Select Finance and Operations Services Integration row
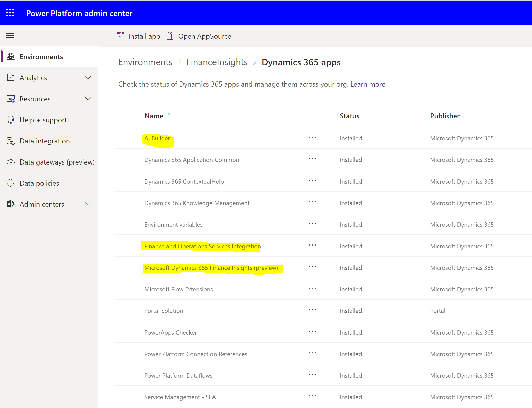The width and height of the screenshot is (532, 408). 202,246
